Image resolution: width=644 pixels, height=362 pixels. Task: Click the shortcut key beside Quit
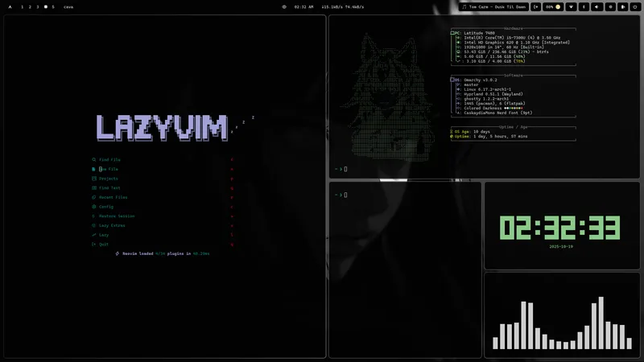pyautogui.click(x=232, y=245)
